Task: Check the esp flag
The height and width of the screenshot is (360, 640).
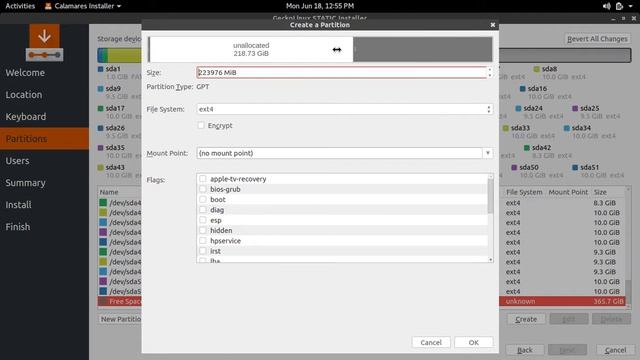Action: 203,220
